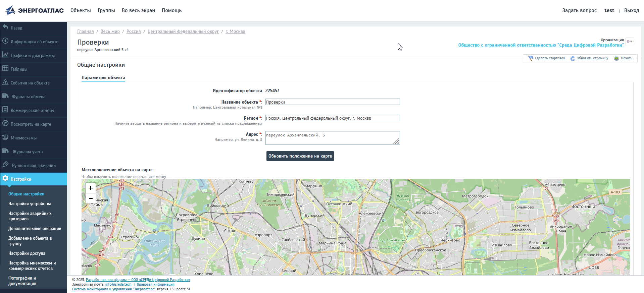
Task: Open the Группы top menu
Action: (106, 10)
